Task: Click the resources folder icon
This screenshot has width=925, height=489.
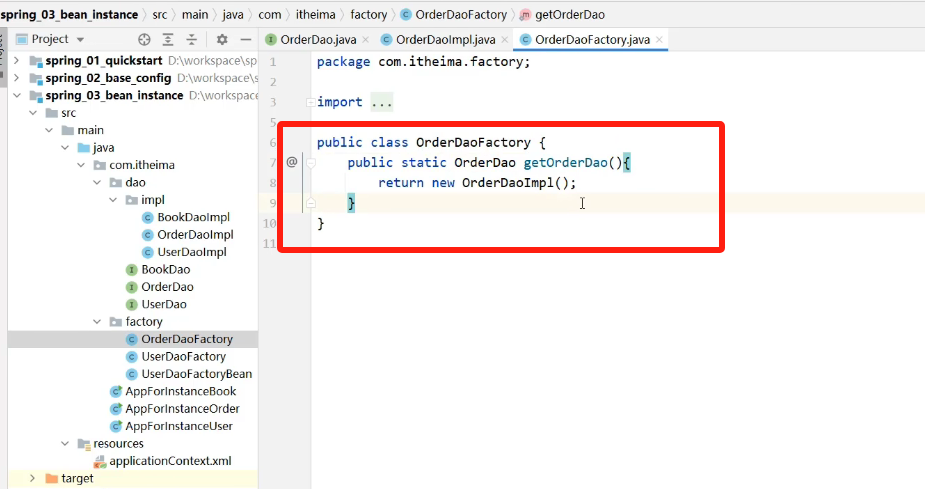Action: click(84, 444)
